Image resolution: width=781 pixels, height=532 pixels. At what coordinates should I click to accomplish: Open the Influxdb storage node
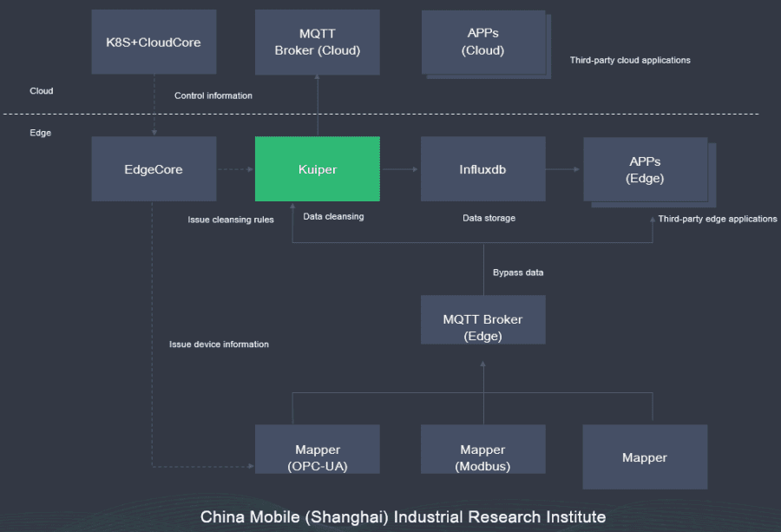[482, 168]
